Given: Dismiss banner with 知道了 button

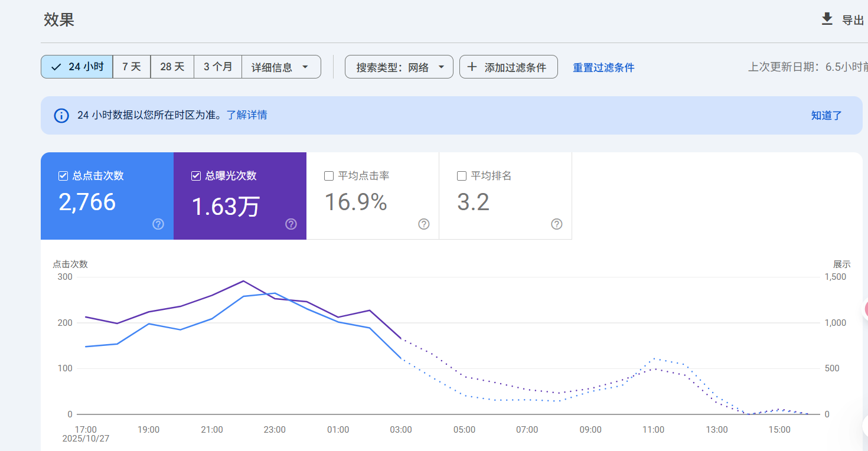Looking at the screenshot, I should click(826, 116).
